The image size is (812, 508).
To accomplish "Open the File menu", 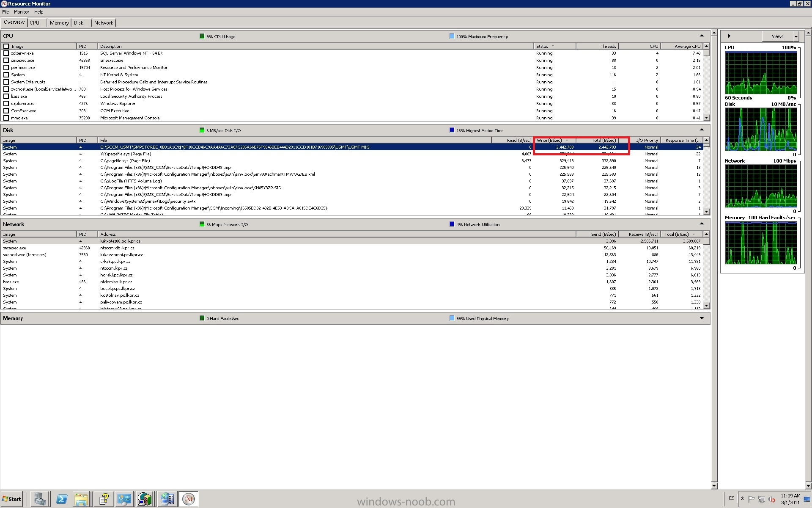I will pos(5,12).
